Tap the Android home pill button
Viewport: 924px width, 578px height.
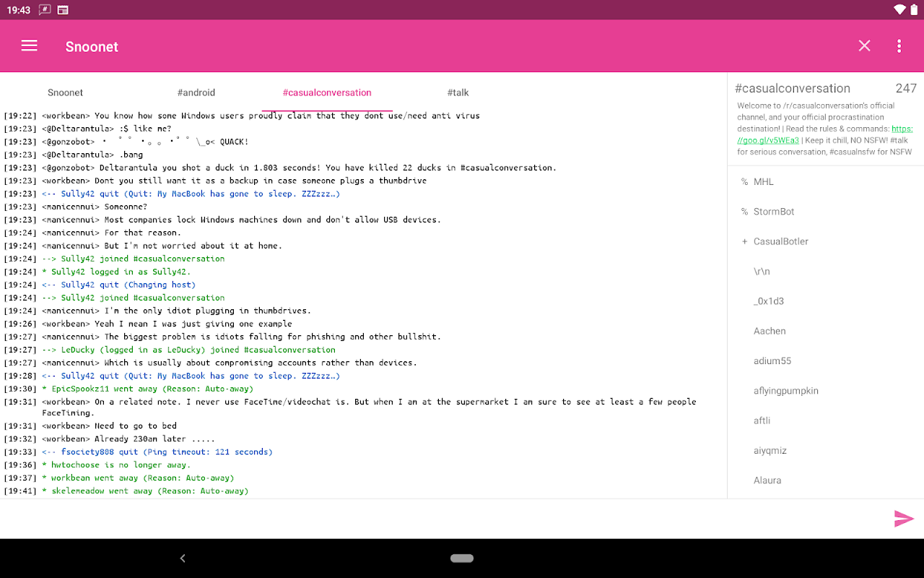point(462,558)
